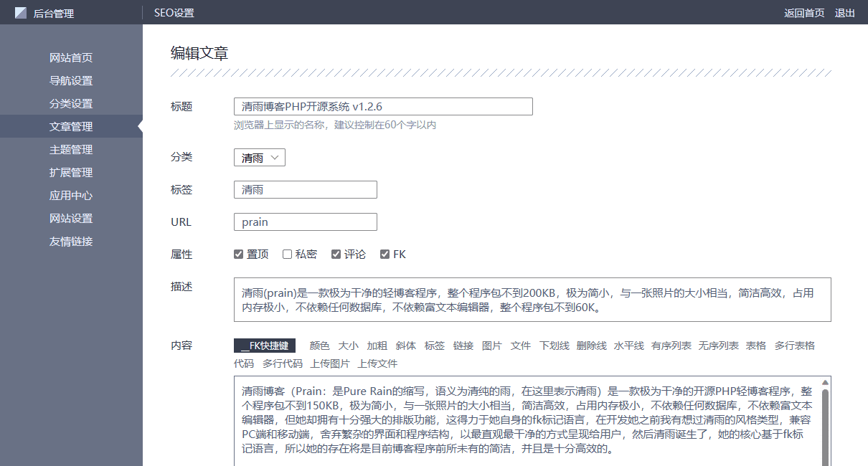
Task: Uncheck the FK checkbox
Action: (x=385, y=255)
